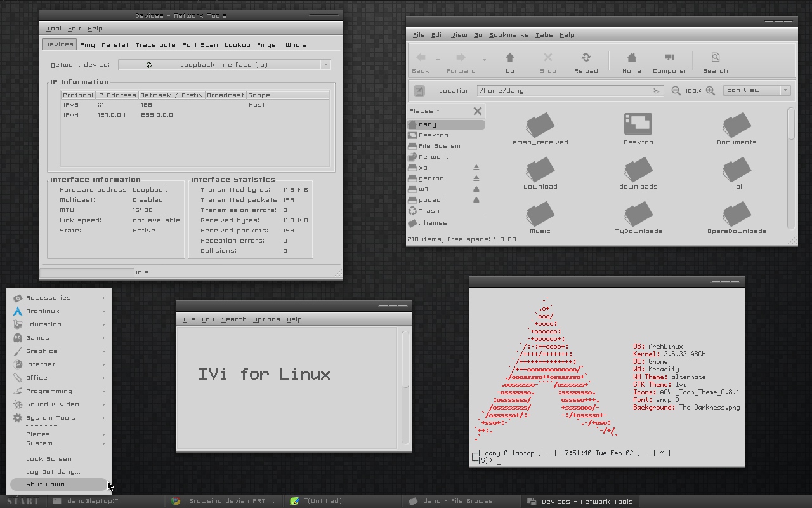Screen dimensions: 812x508
Task: Reload the /home/dany folder view
Action: 586,63
